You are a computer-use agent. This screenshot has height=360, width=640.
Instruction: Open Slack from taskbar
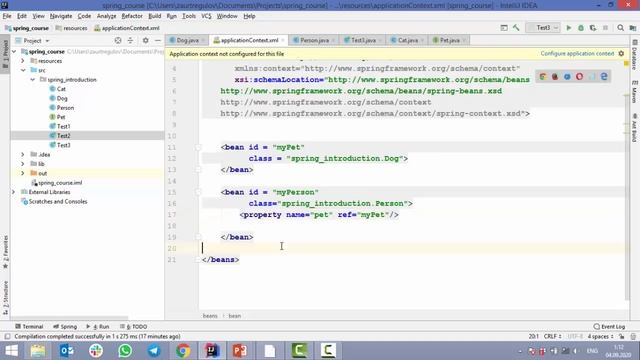(x=96, y=351)
